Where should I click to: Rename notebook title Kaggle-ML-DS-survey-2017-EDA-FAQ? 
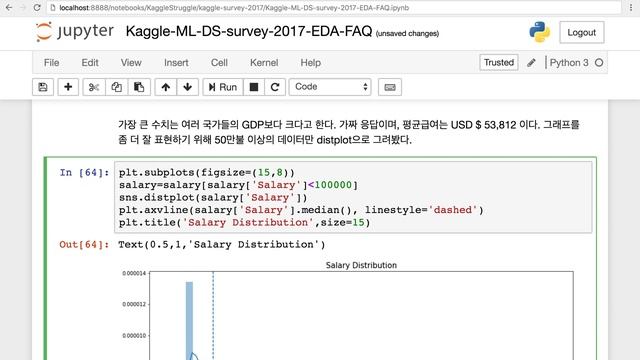[249, 31]
